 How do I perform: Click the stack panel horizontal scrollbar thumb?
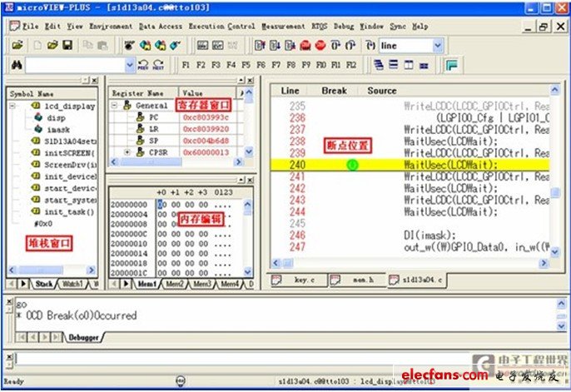tap(41, 270)
